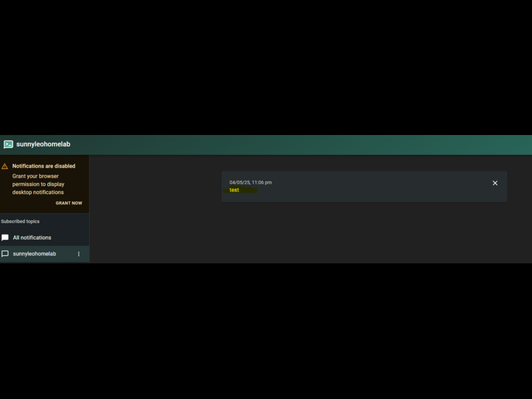The height and width of the screenshot is (399, 532).
Task: Click the 04/05/25, 11:06 pm timestamp
Action: coord(251,182)
